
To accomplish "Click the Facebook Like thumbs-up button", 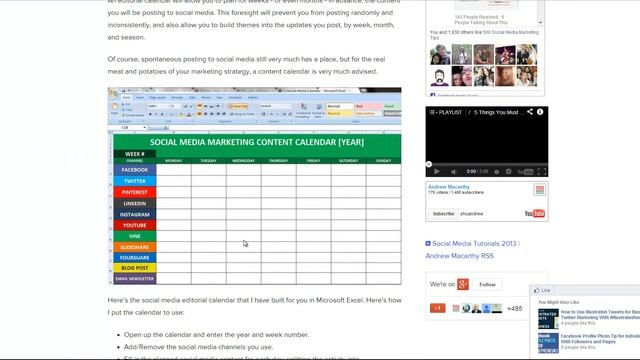I will click(x=542, y=290).
